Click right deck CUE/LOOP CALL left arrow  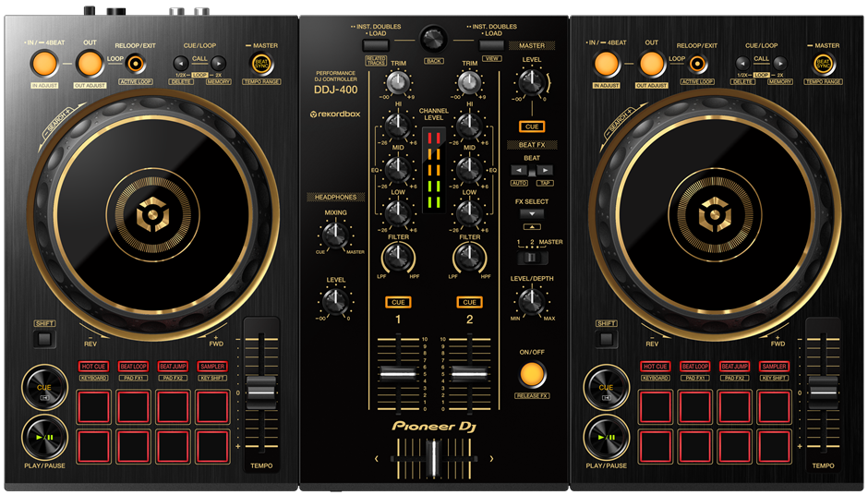pos(743,63)
